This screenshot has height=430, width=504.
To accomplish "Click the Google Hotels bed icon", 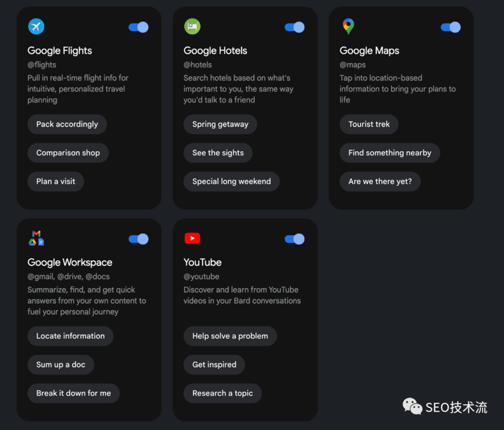I will tap(192, 26).
